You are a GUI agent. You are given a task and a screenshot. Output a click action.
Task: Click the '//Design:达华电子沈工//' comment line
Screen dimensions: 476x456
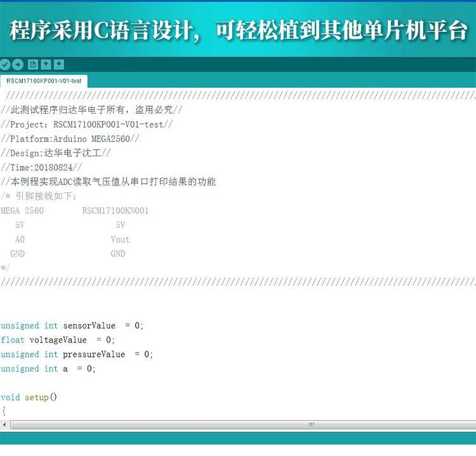56,153
